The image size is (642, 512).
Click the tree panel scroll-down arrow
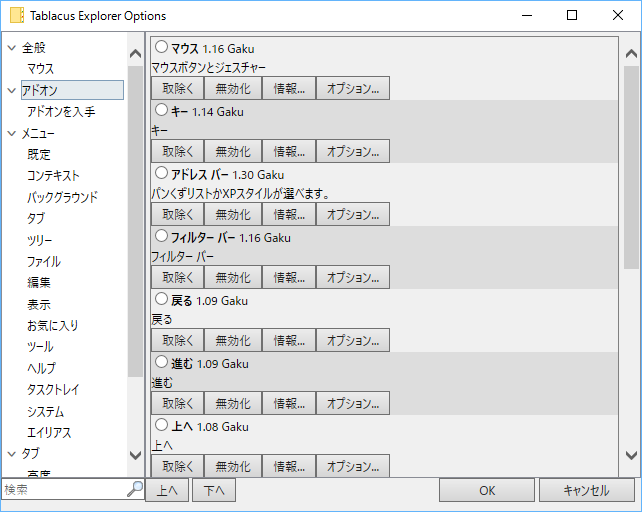coord(135,455)
